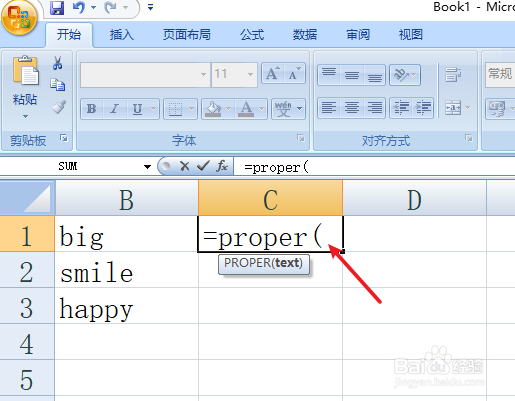Image resolution: width=515 pixels, height=401 pixels.
Task: Toggle wrap text
Action: [x=453, y=75]
